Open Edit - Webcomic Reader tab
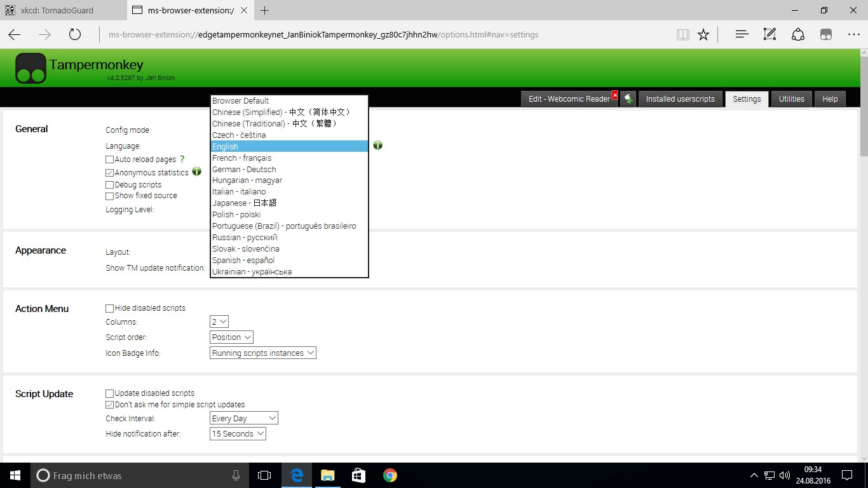Image resolution: width=868 pixels, height=488 pixels. [569, 98]
